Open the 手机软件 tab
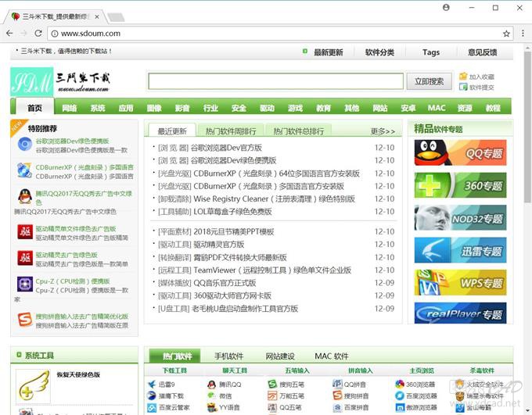Screen dimensions: 532x415 point(229,356)
